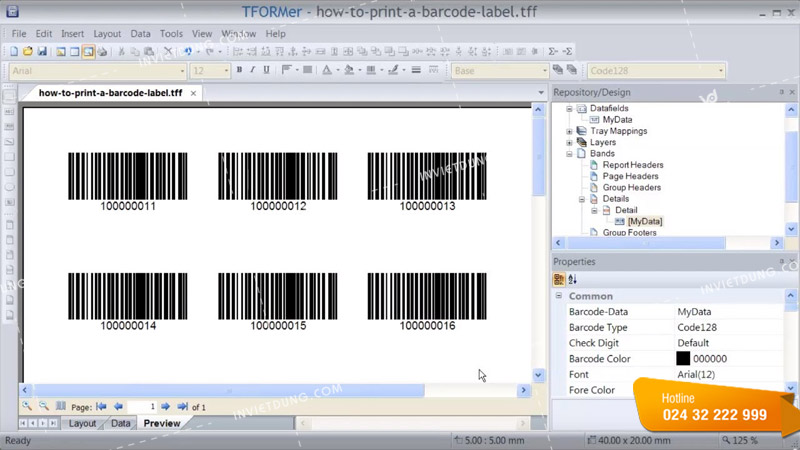800x450 pixels.
Task: Open the document tab list dropdown arrow
Action: [541, 93]
